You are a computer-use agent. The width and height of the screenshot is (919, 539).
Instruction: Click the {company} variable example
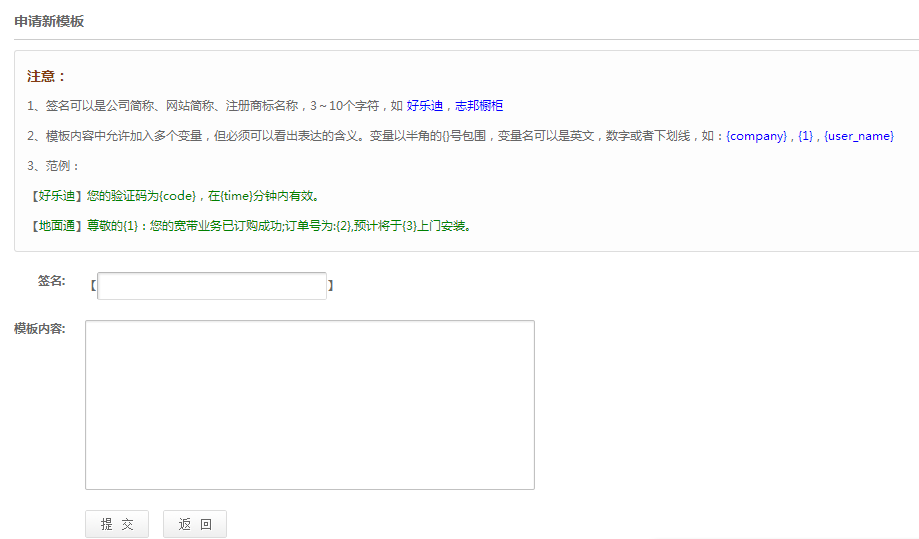[756, 136]
